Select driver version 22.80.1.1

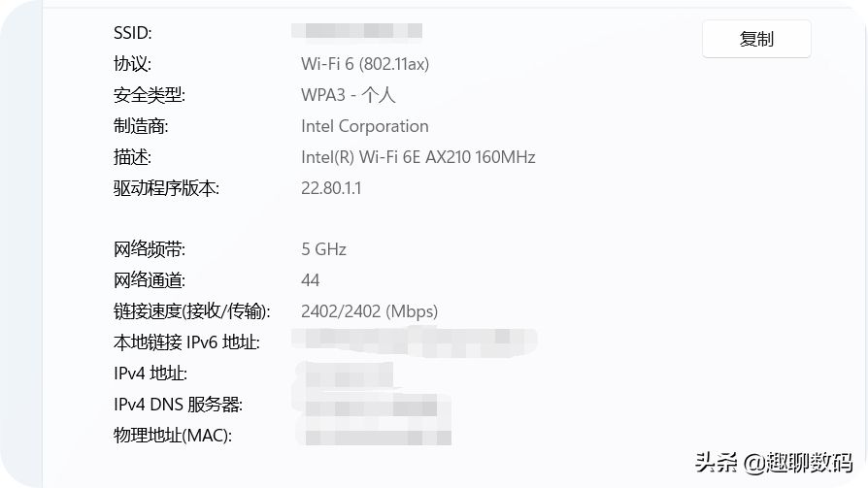331,188
